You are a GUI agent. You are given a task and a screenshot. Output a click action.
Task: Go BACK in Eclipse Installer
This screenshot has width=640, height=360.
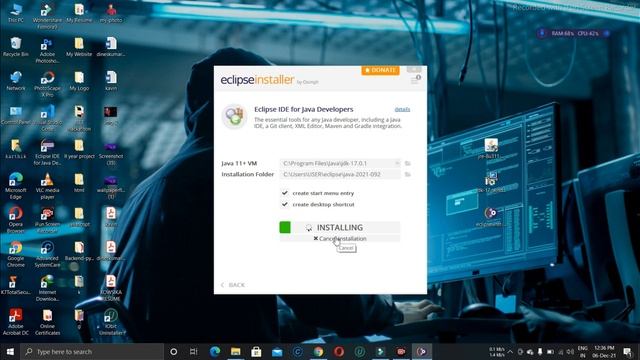[x=233, y=285]
